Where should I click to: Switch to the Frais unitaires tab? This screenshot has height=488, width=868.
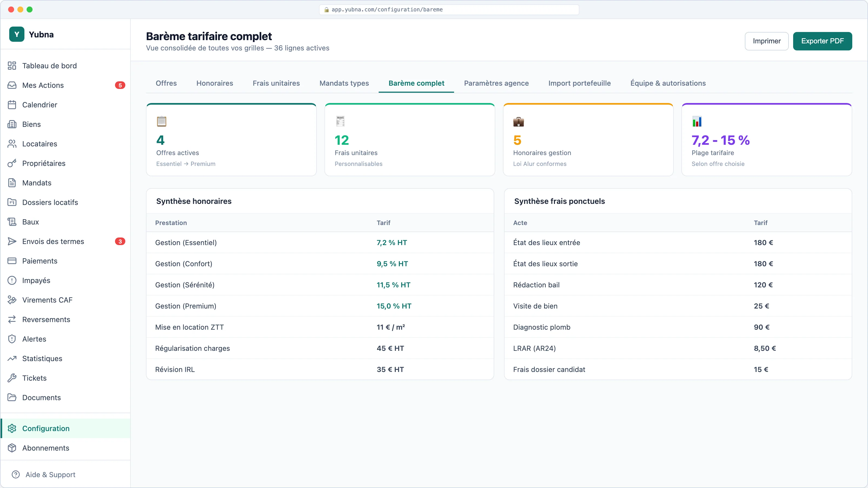tap(276, 83)
